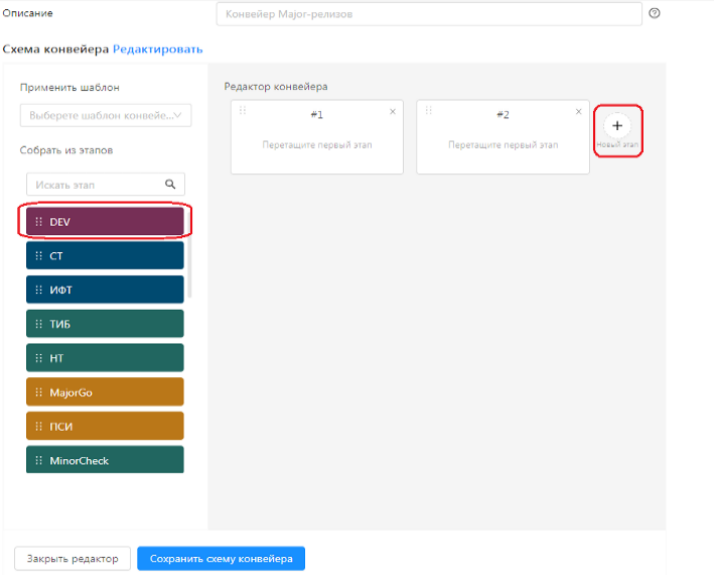
Task: Select the ИФТ stage block
Action: (105, 289)
